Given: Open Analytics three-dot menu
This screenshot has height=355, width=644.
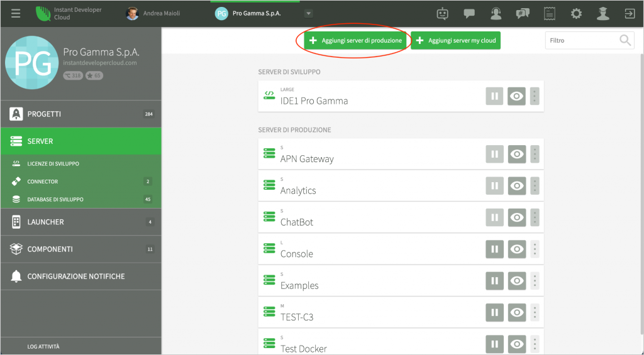Looking at the screenshot, I should click(x=535, y=185).
